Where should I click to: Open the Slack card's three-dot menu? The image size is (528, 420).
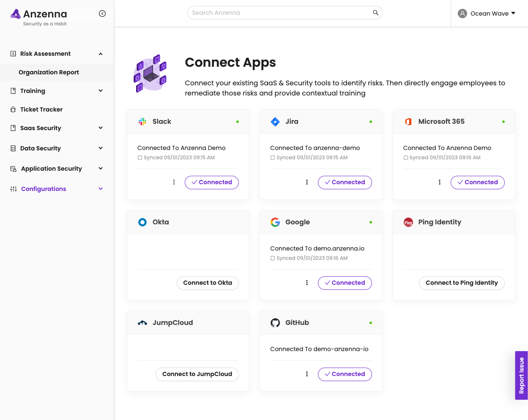point(174,182)
